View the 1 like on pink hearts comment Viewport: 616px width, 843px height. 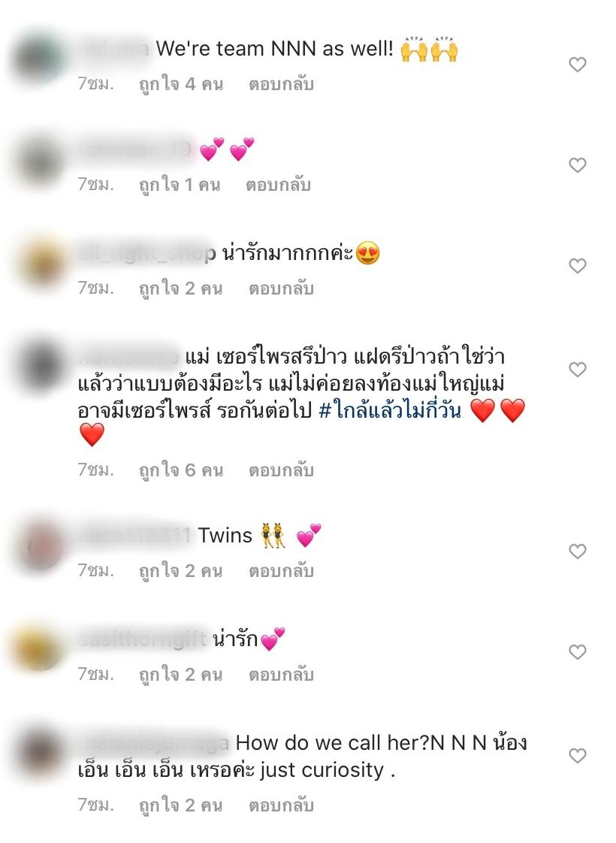[x=180, y=185]
